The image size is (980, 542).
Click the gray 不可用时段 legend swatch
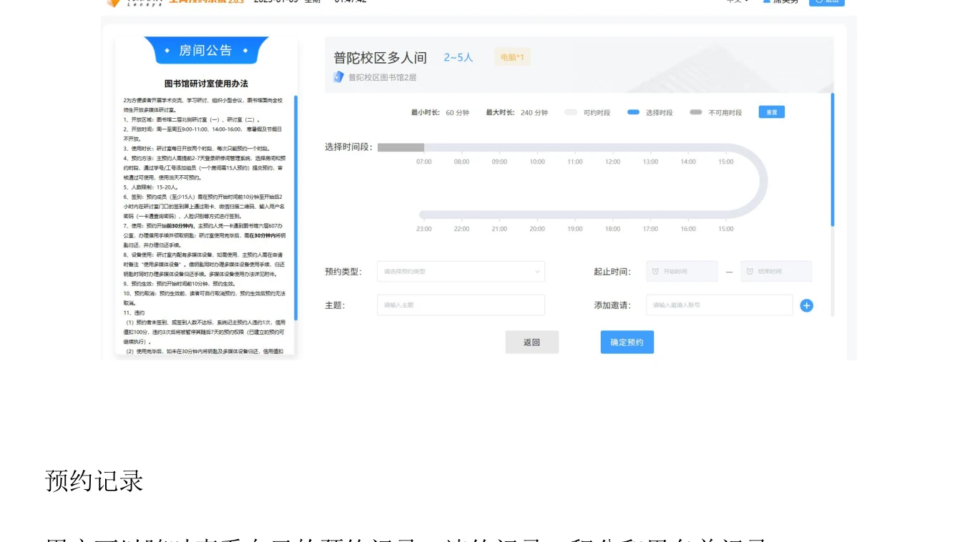(x=696, y=112)
